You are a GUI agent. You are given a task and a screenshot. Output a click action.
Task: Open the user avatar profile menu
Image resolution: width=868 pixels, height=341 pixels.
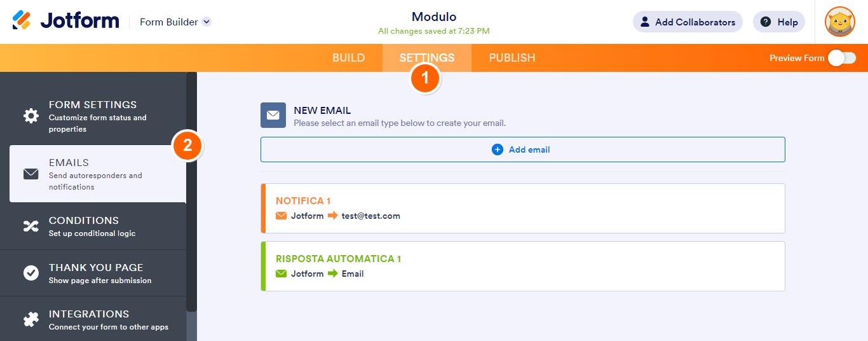(839, 22)
